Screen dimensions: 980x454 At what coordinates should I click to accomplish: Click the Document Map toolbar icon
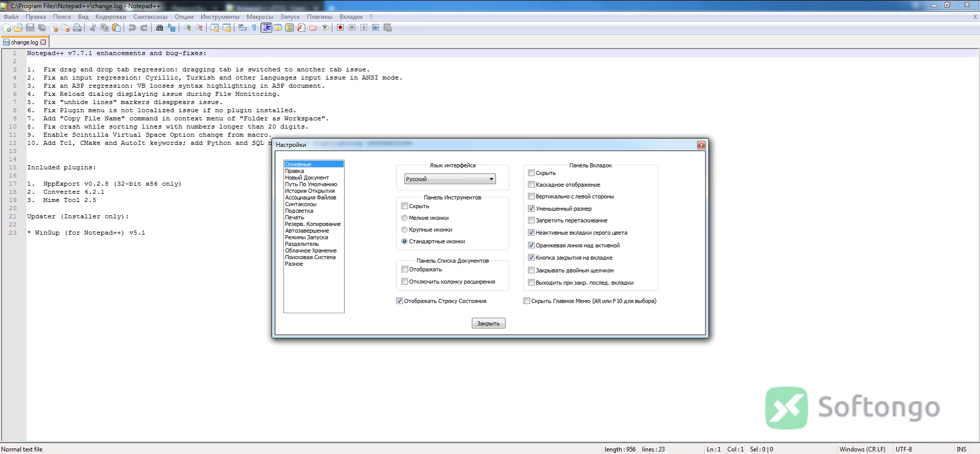click(289, 28)
